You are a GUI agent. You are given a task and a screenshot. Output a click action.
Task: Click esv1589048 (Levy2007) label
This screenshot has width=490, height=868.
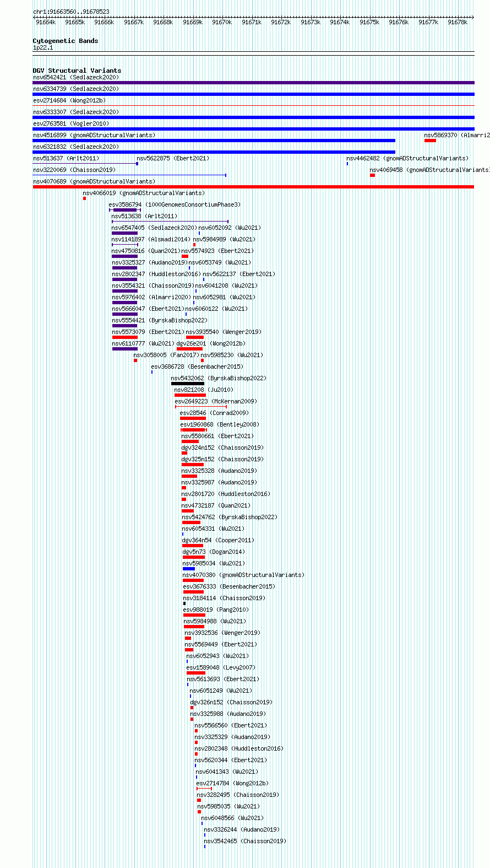(x=221, y=667)
